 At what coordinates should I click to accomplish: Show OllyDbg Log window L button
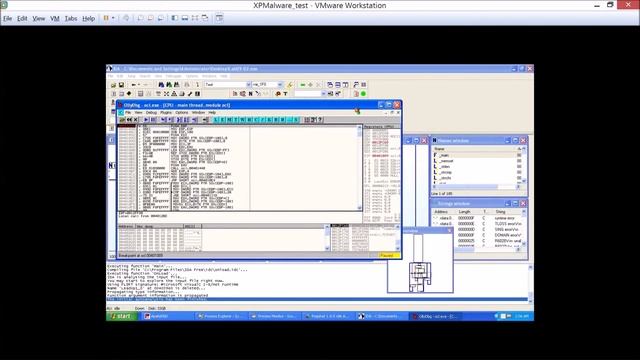point(216,120)
